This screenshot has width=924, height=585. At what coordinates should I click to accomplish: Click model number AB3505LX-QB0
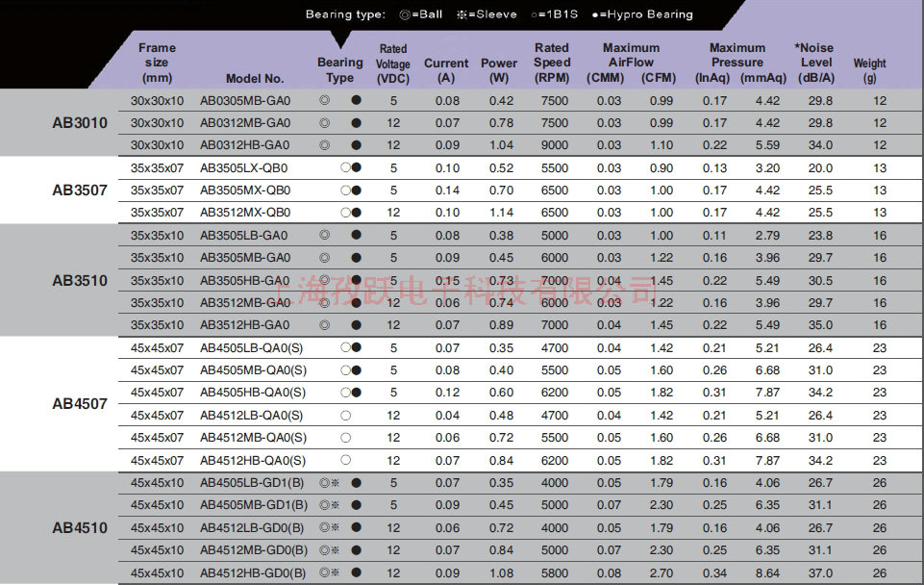click(244, 167)
